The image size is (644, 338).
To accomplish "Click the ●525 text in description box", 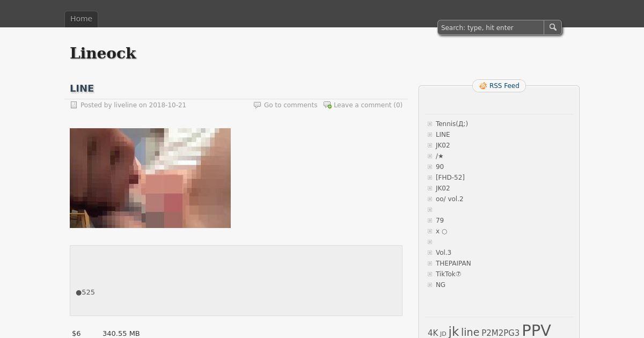I will pos(85,292).
